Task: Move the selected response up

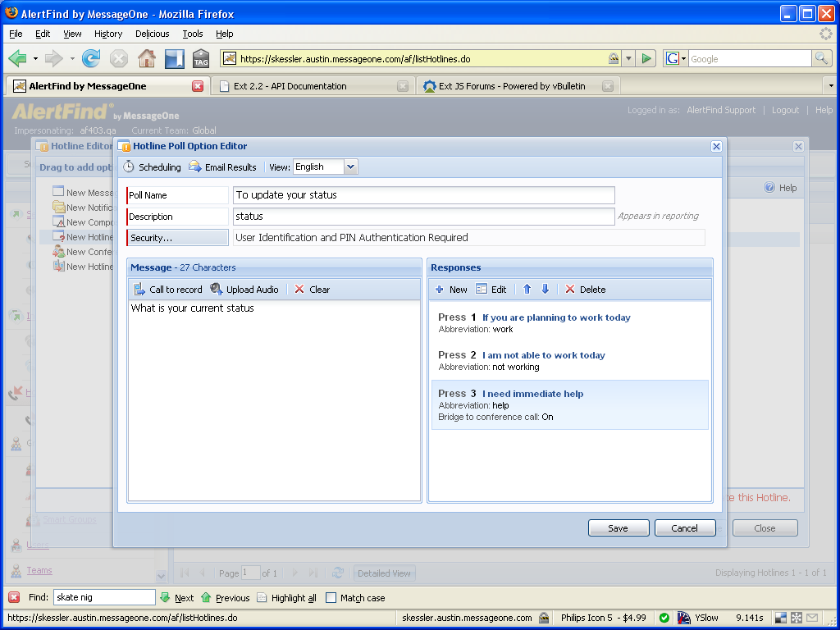Action: coord(527,290)
